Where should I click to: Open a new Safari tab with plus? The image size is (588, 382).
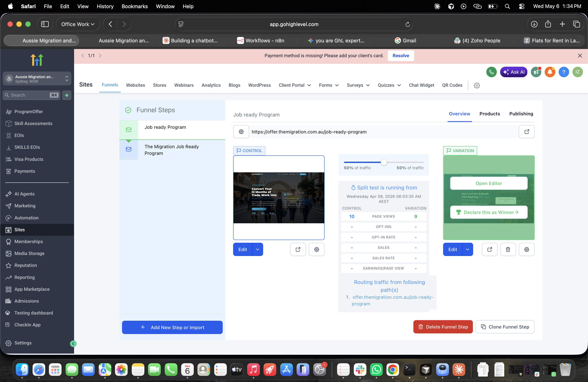(x=562, y=24)
